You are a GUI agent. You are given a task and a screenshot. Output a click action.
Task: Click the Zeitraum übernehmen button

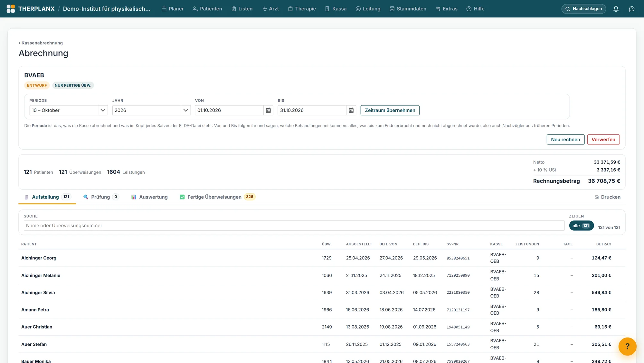(390, 110)
